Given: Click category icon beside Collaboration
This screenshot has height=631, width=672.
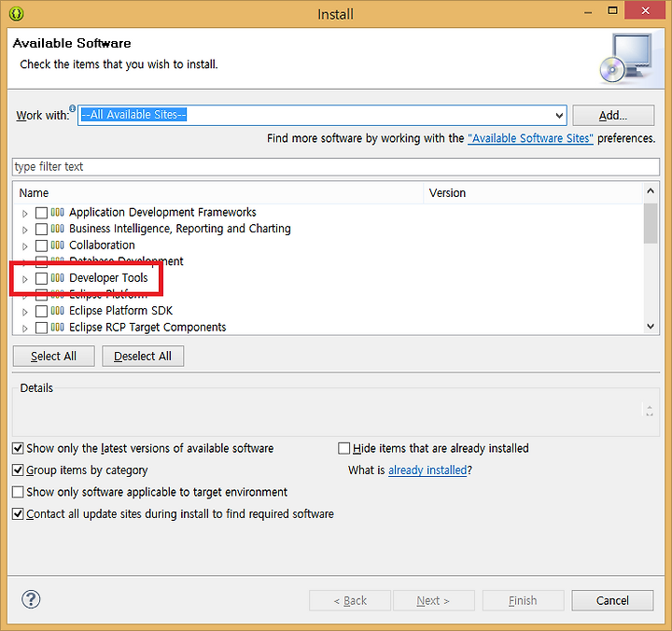Looking at the screenshot, I should pyautogui.click(x=58, y=245).
